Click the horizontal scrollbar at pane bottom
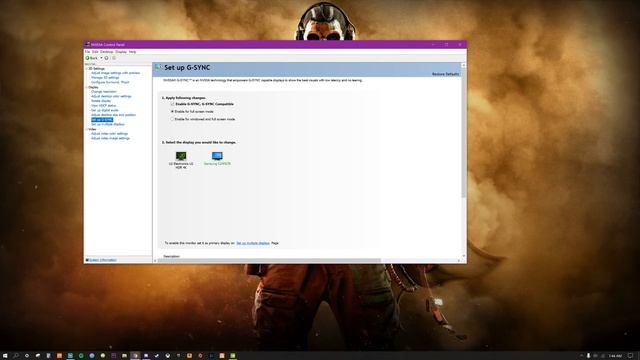Viewport: 640px width, 360px height. (x=269, y=260)
